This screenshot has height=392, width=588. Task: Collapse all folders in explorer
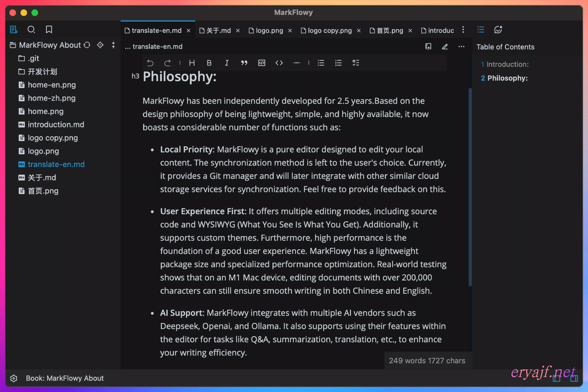pos(113,45)
